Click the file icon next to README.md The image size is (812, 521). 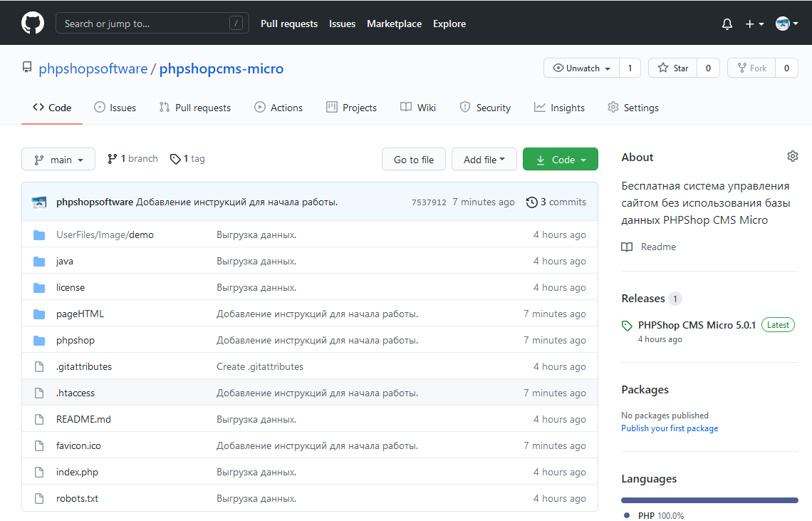pyautogui.click(x=39, y=419)
